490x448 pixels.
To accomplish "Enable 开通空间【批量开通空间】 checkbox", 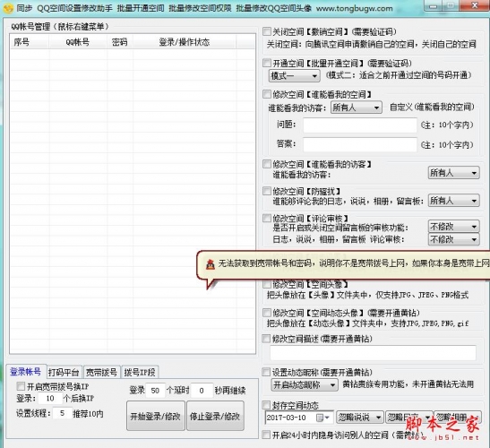I will (267, 63).
